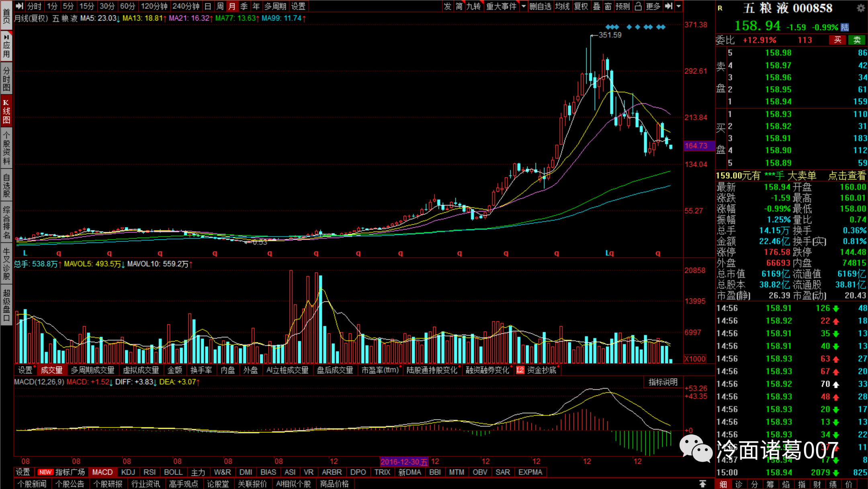Viewport: 868px width, 489px height.
Task: Open 首页 in left sidebar
Action: [6, 15]
